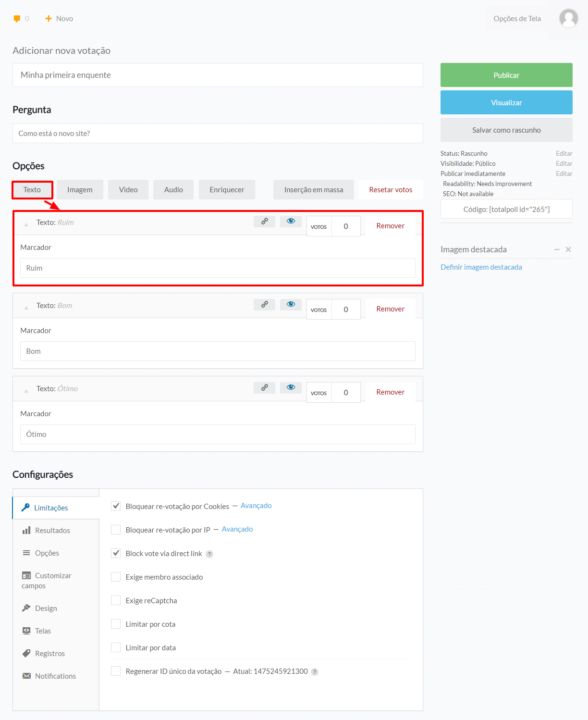The image size is (588, 720).
Task: Open Avançado link for Cookies blocking
Action: click(x=256, y=506)
